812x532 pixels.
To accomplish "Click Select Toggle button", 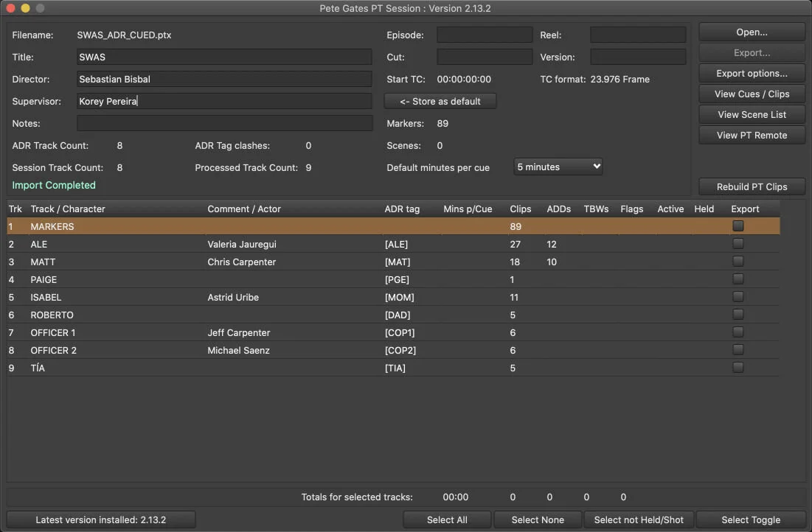I will pos(750,519).
